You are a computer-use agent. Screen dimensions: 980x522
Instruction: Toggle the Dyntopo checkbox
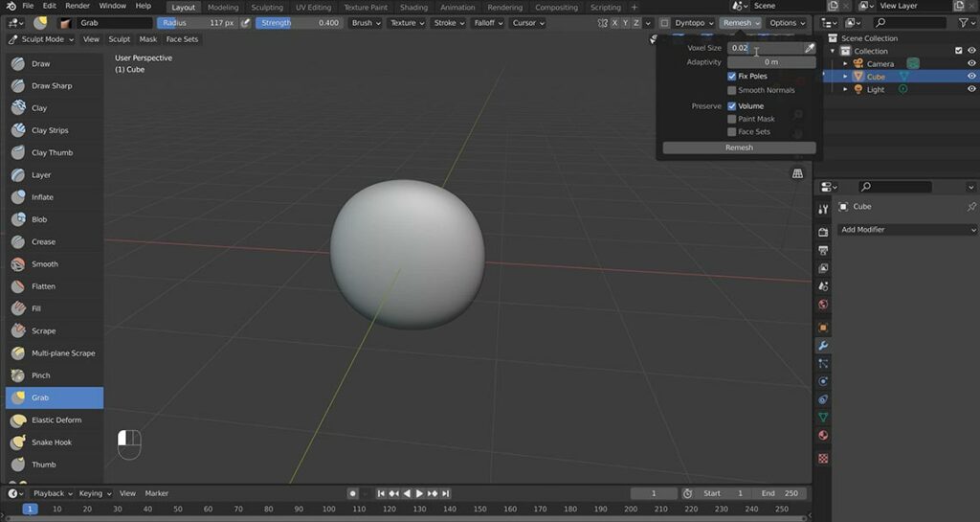(664, 23)
